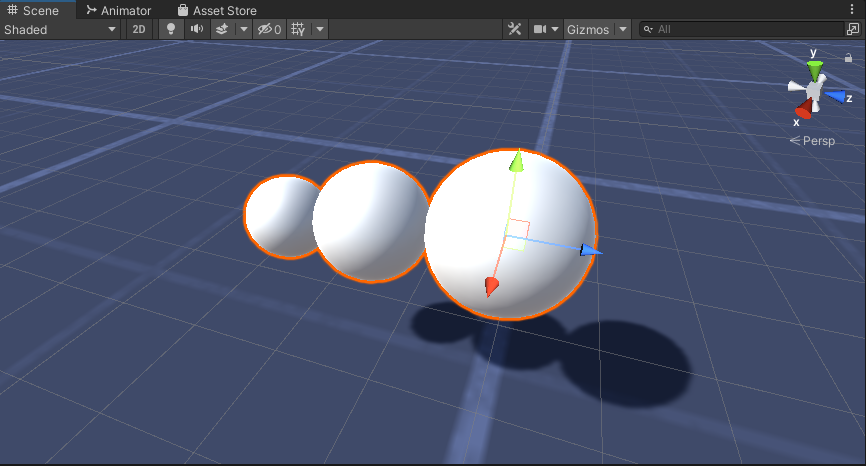The height and width of the screenshot is (466, 866).
Task: Open the component tools wrench icon
Action: pos(515,29)
